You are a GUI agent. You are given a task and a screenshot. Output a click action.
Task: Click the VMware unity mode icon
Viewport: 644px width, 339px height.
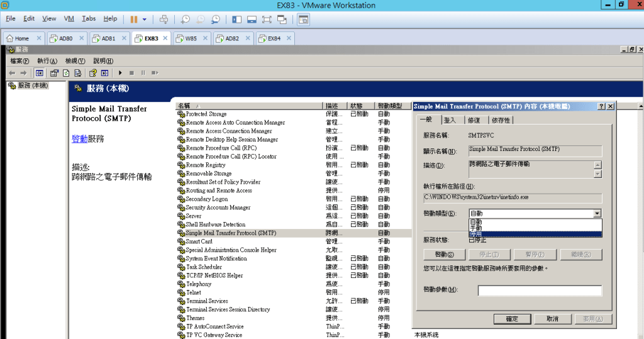pos(282,19)
